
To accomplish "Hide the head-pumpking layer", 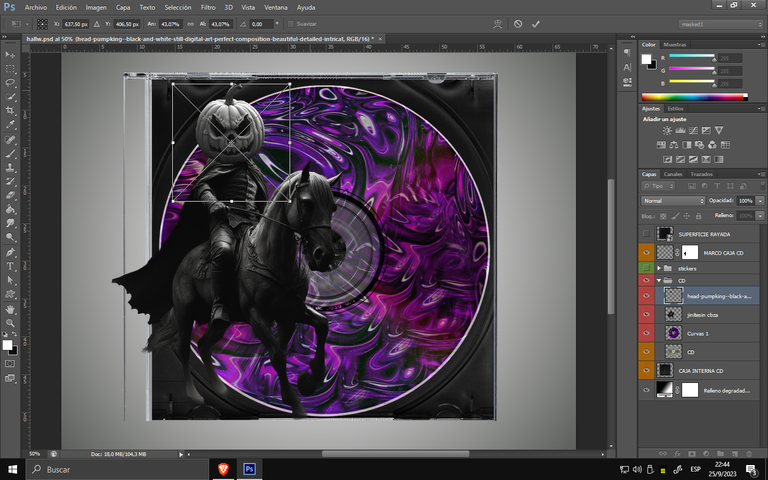I will point(646,295).
